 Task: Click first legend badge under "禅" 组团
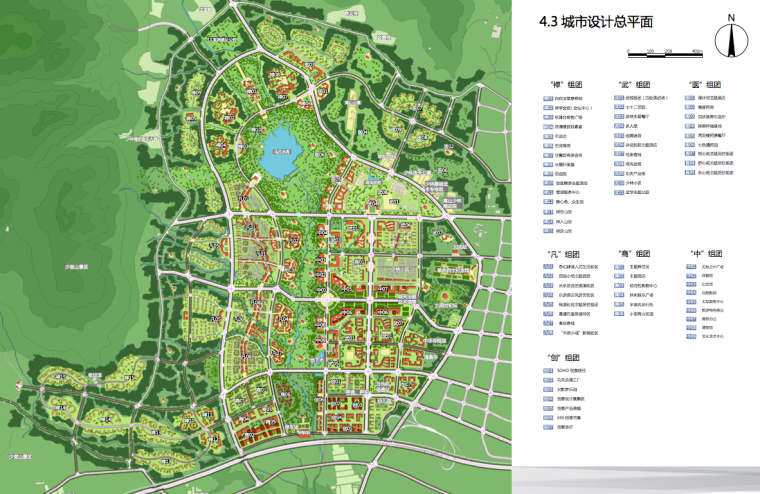tap(548, 100)
